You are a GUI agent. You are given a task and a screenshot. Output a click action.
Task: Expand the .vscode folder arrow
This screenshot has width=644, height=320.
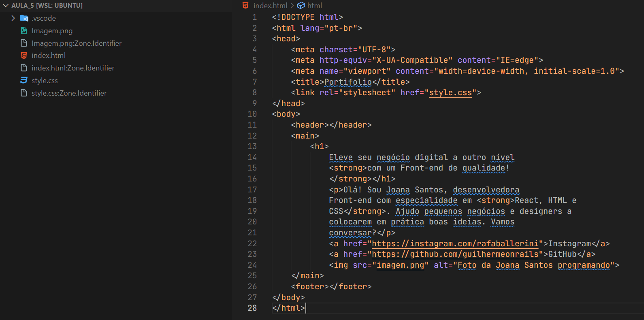pos(13,18)
